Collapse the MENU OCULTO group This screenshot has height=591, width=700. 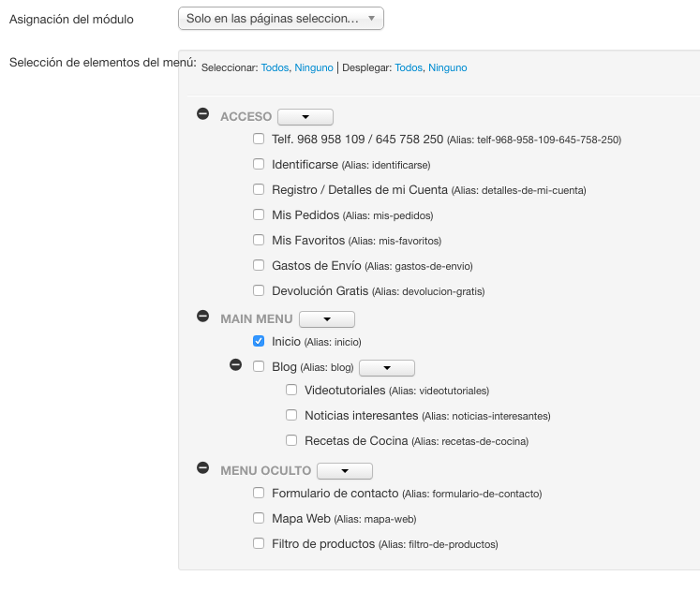(x=202, y=468)
